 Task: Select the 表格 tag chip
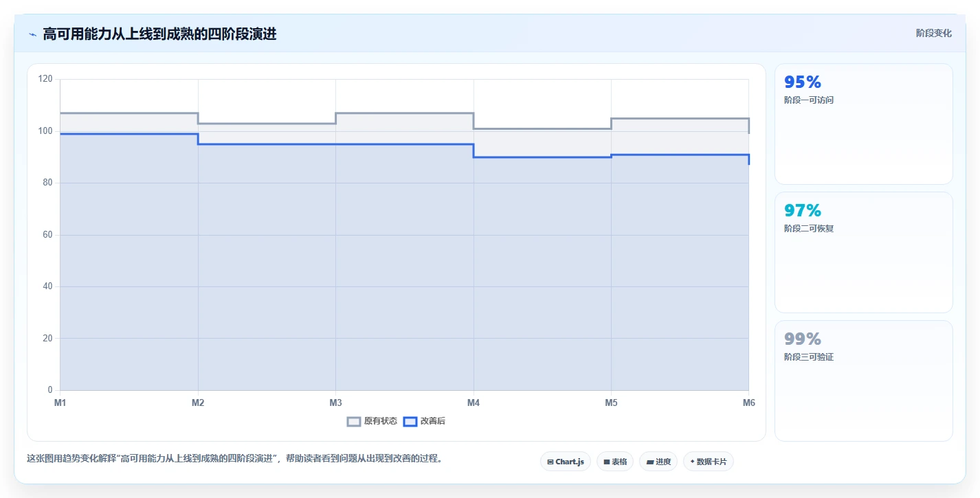coord(615,462)
